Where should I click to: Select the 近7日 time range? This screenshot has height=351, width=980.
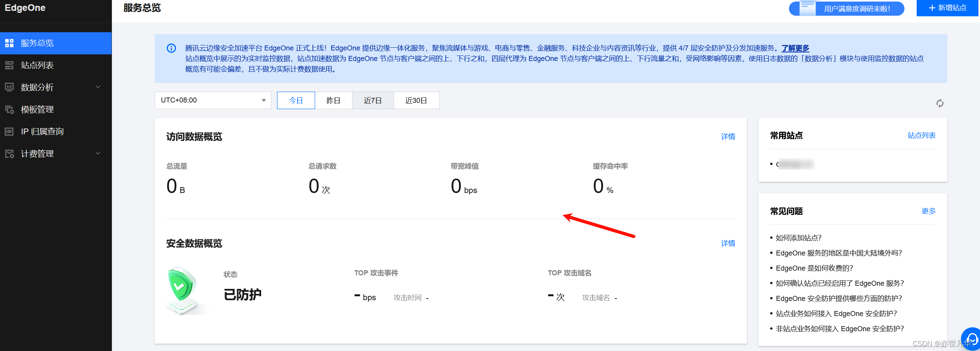[x=373, y=100]
